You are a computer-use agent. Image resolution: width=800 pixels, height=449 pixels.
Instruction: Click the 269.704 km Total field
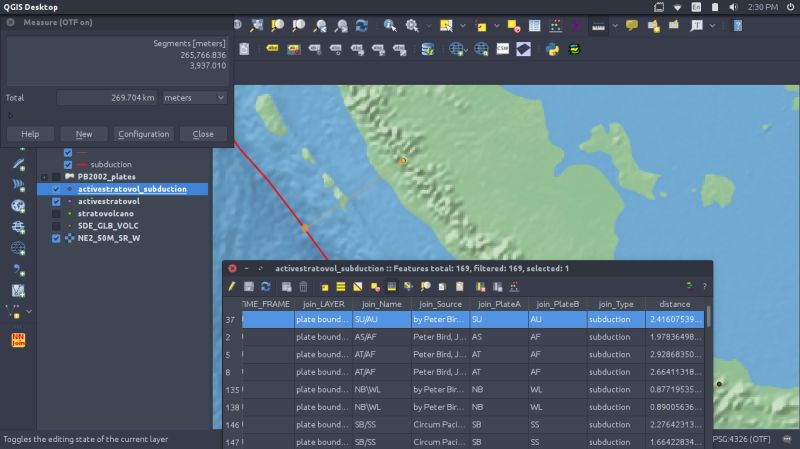(x=107, y=97)
